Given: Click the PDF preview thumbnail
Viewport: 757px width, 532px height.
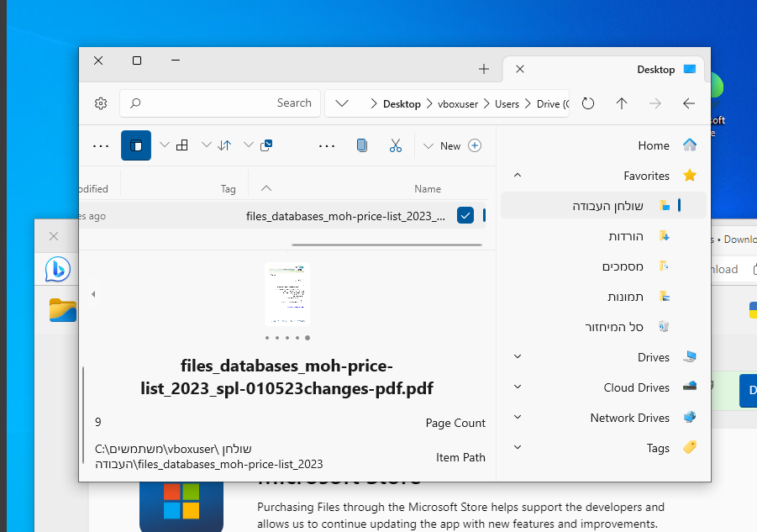Looking at the screenshot, I should (x=287, y=294).
